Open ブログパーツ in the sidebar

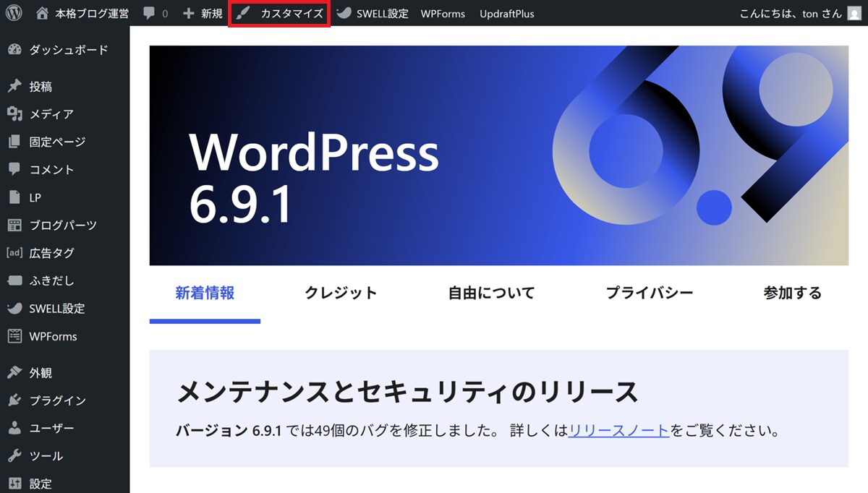(62, 225)
